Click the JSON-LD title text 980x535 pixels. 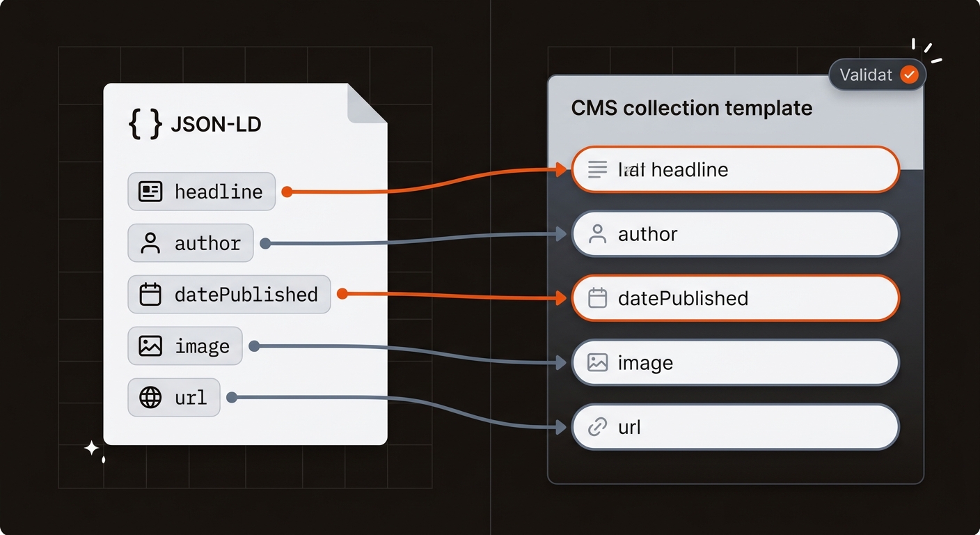[216, 125]
